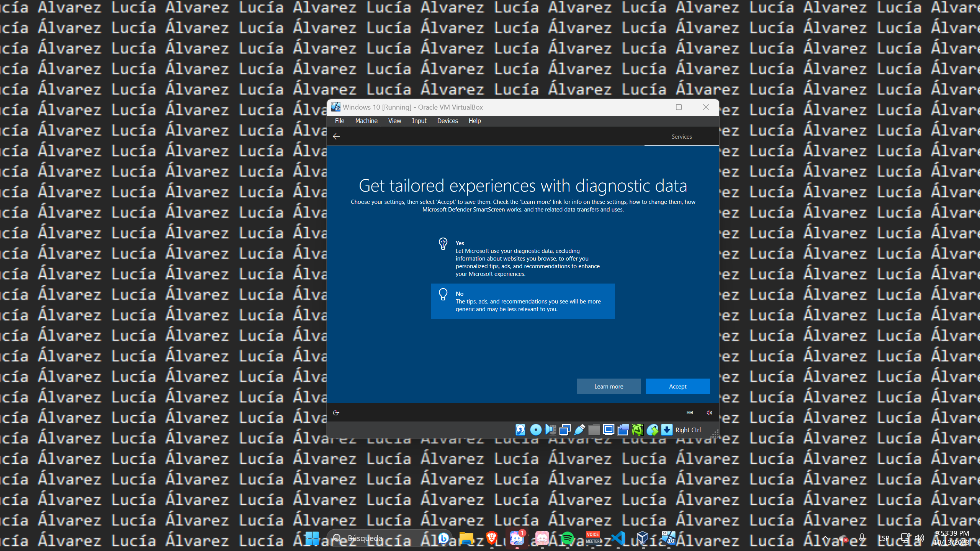Viewport: 980px width, 551px height.
Task: Open Discord with the notification badge from taskbar
Action: (x=517, y=538)
